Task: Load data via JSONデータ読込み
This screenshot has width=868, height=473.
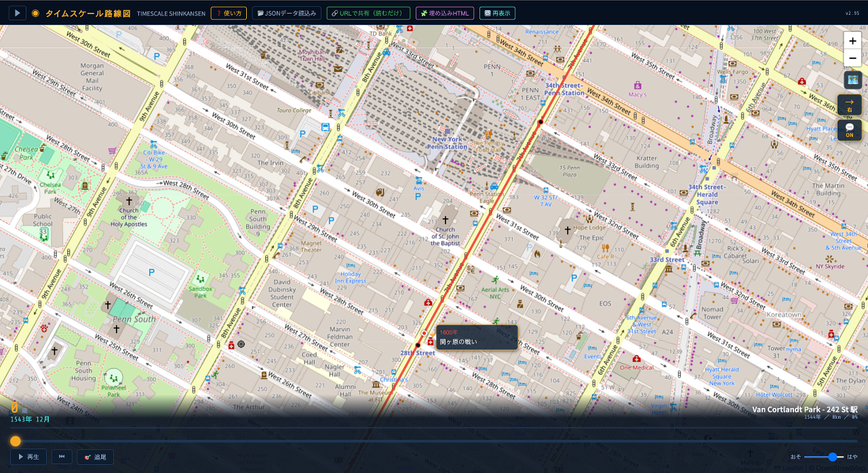Action: click(287, 13)
